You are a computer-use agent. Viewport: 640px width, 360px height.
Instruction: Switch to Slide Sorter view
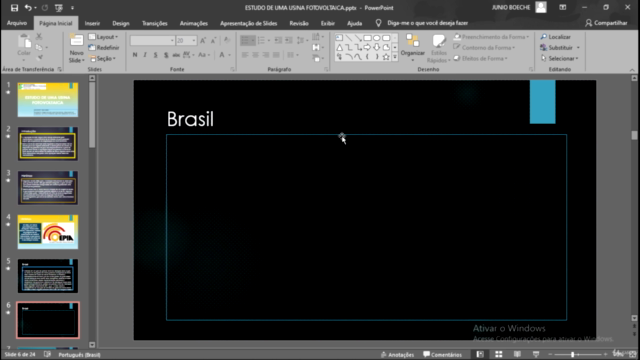pos(499,354)
